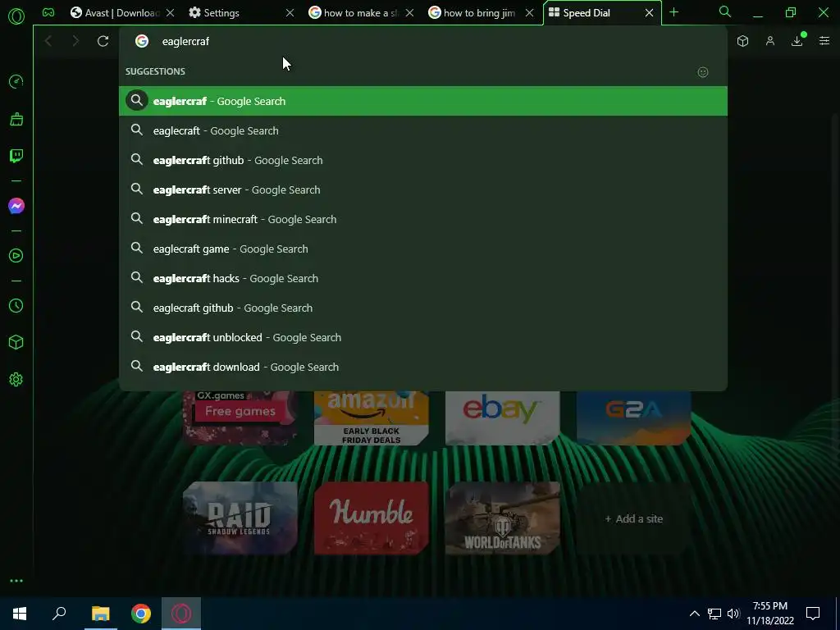This screenshot has height=630, width=840.
Task: Open the Player icon in sidebar
Action: 16,256
